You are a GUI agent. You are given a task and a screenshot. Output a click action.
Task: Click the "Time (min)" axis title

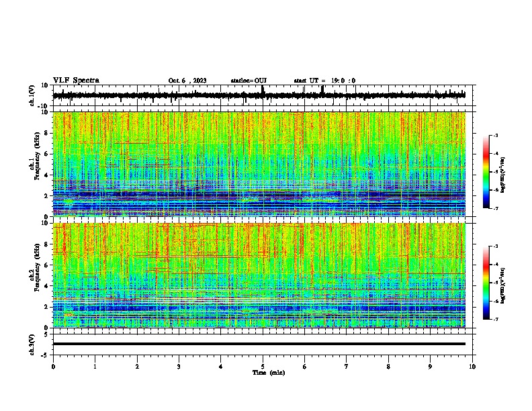coord(269,373)
